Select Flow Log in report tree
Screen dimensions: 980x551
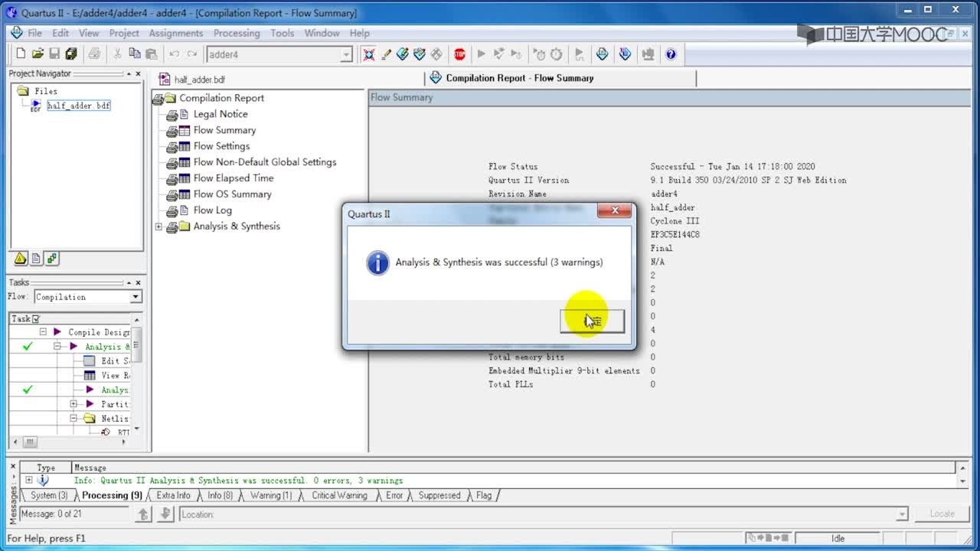[212, 210]
